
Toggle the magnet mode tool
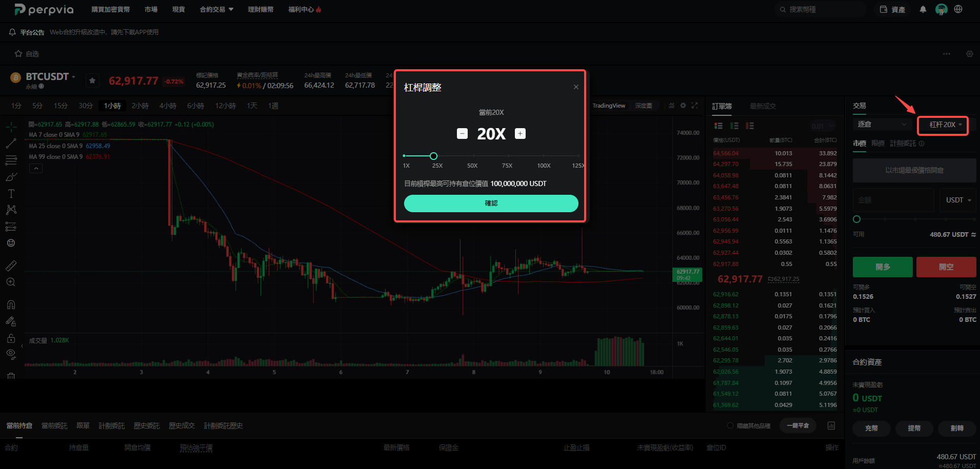pos(11,304)
